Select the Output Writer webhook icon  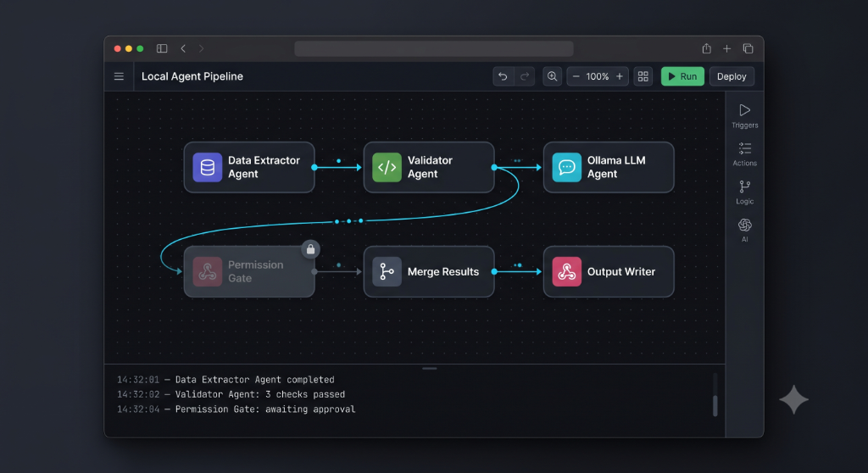click(566, 271)
